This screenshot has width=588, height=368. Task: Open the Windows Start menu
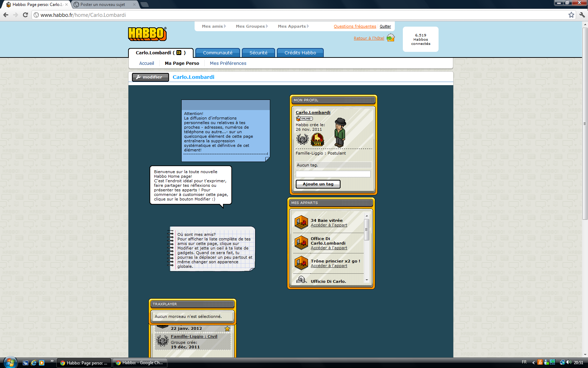(10, 362)
